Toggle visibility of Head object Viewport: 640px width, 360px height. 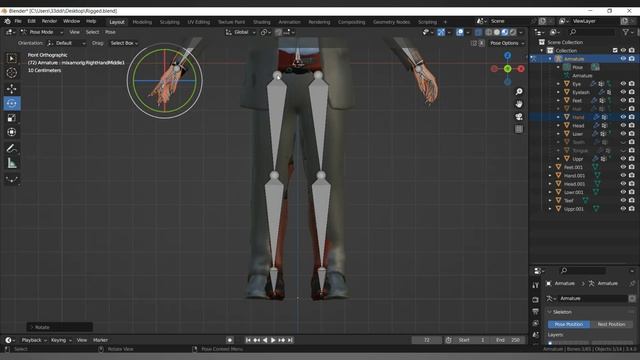623,125
